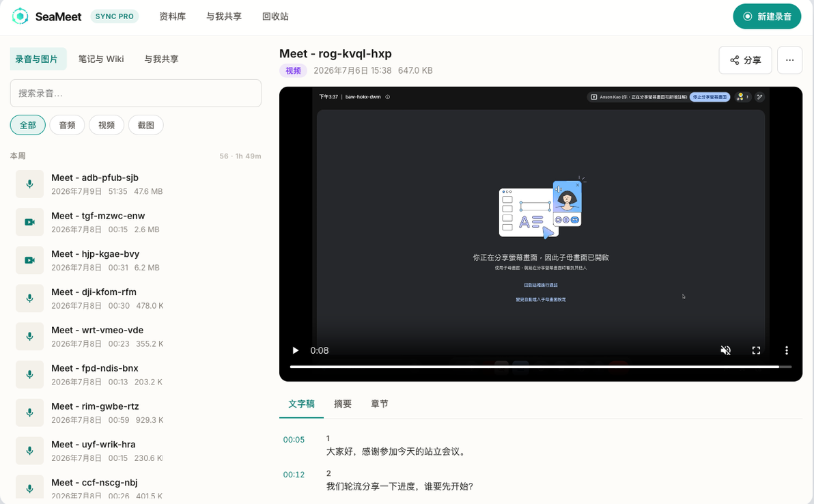Click the 视频 type badge under title
This screenshot has width=814, height=504.
(293, 70)
